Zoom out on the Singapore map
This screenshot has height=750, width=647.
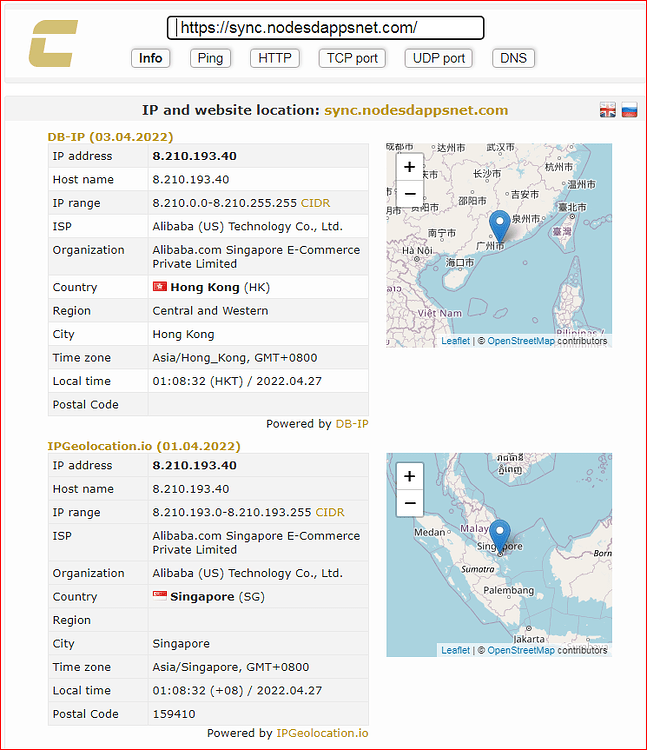pos(409,503)
